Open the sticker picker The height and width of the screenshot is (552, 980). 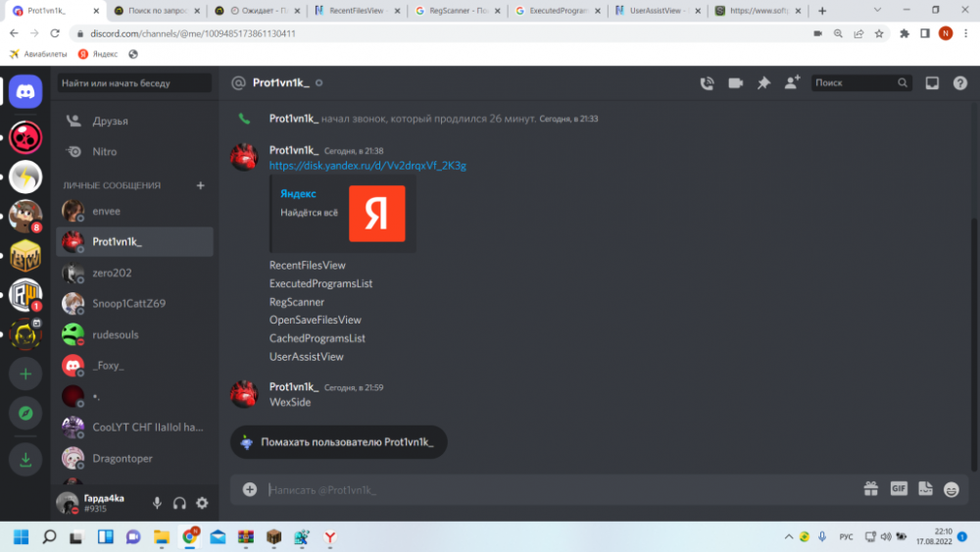pos(925,489)
